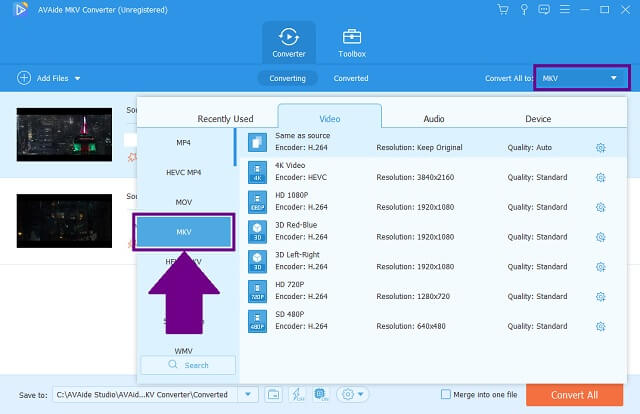Click Resolution: 1280x720 text
Viewport: 640px width, 414px height.
(413, 296)
